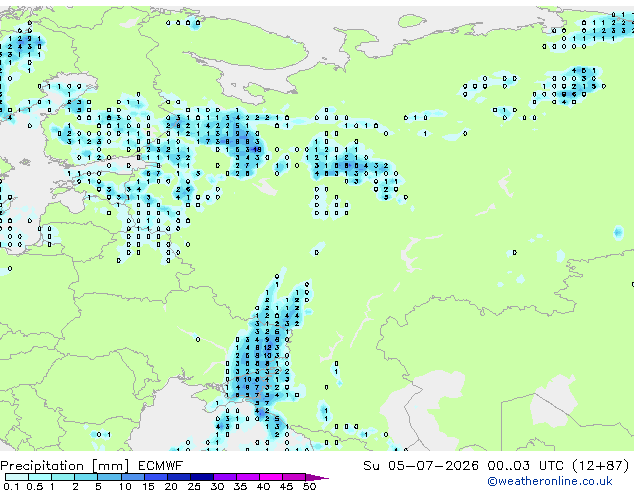This screenshot has width=634, height=490.
Task: Open the weatheronline.co.uk copyright link
Action: [550, 481]
